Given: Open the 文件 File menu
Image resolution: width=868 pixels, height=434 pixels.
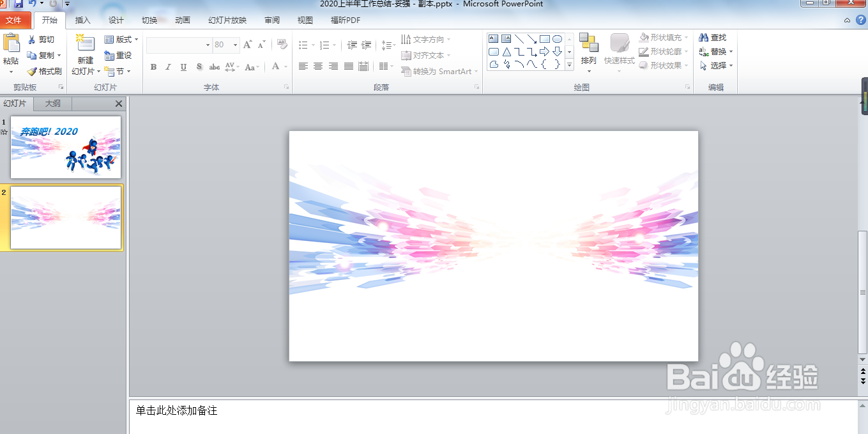Looking at the screenshot, I should click(x=13, y=20).
